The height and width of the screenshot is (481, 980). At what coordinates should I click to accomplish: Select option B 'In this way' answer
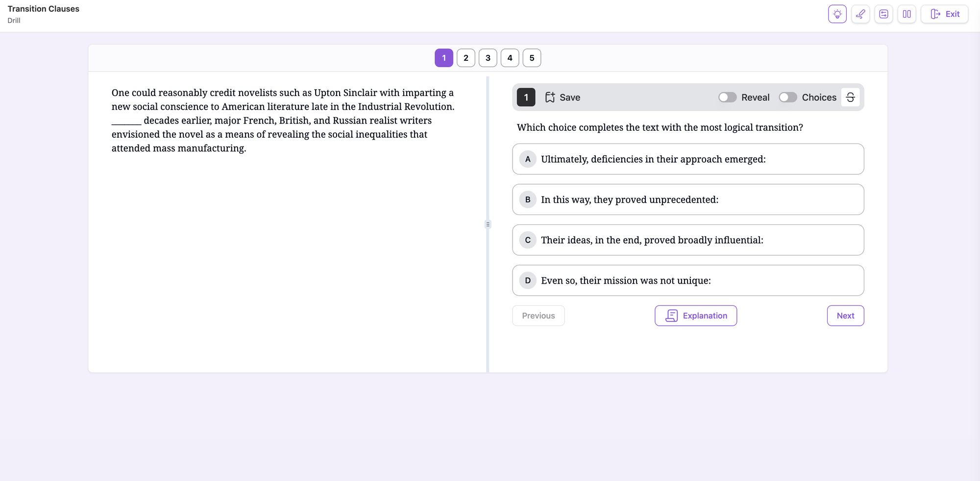pyautogui.click(x=688, y=200)
